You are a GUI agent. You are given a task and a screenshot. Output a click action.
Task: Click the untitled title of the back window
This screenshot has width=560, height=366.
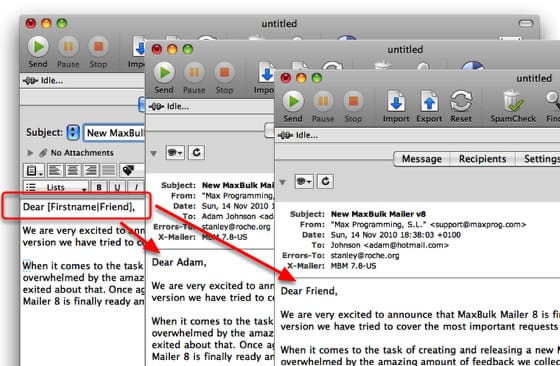tap(279, 24)
